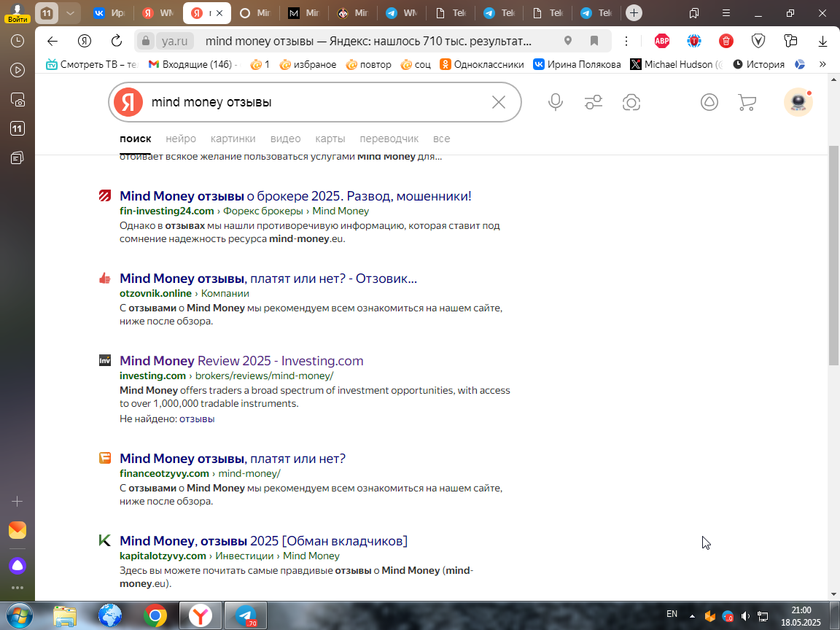Open the user profile avatar

pos(798,102)
